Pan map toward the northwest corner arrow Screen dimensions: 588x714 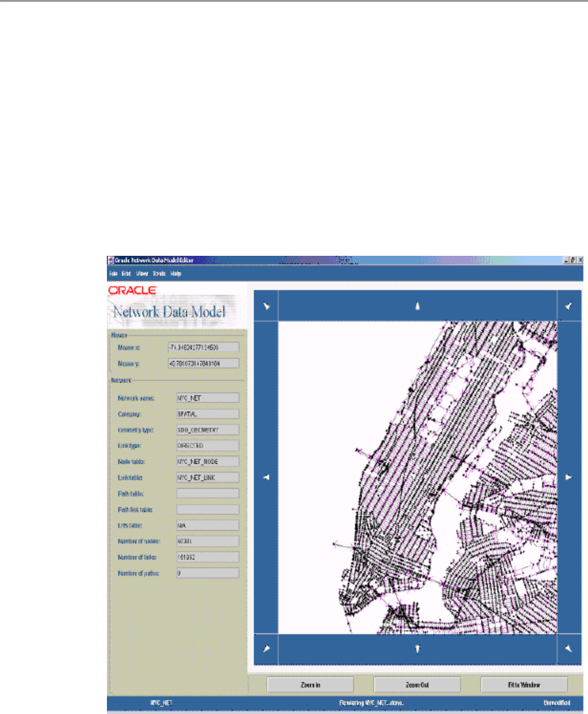(x=266, y=305)
